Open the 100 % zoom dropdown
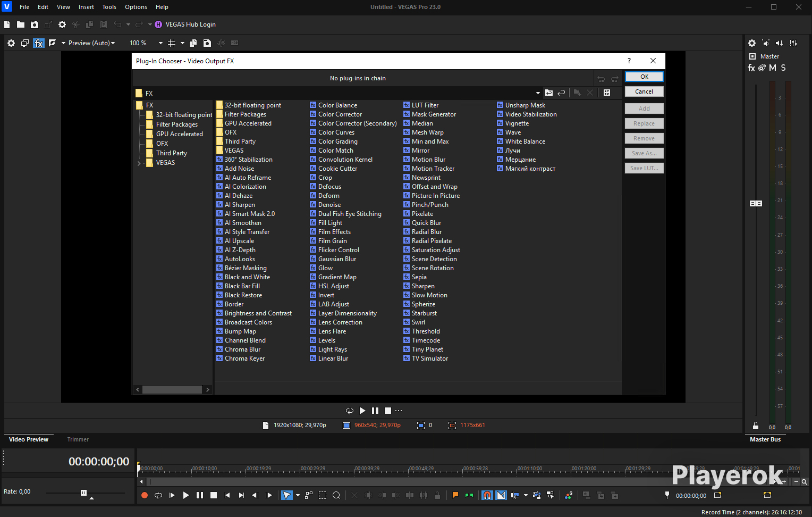The image size is (812, 517). click(x=160, y=43)
